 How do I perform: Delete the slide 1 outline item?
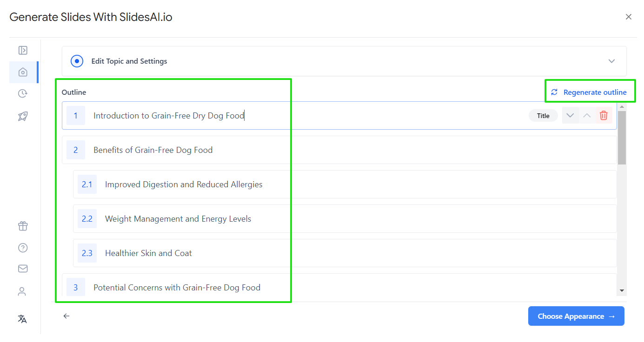tap(604, 115)
